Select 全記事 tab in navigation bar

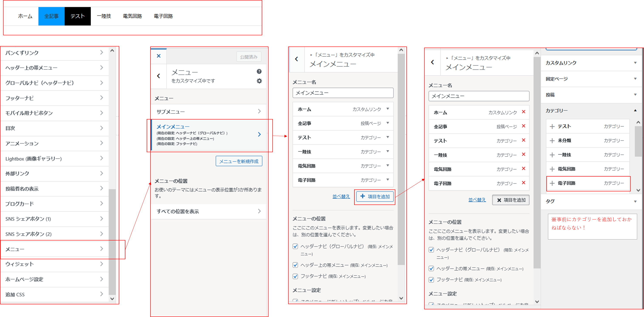(x=51, y=16)
